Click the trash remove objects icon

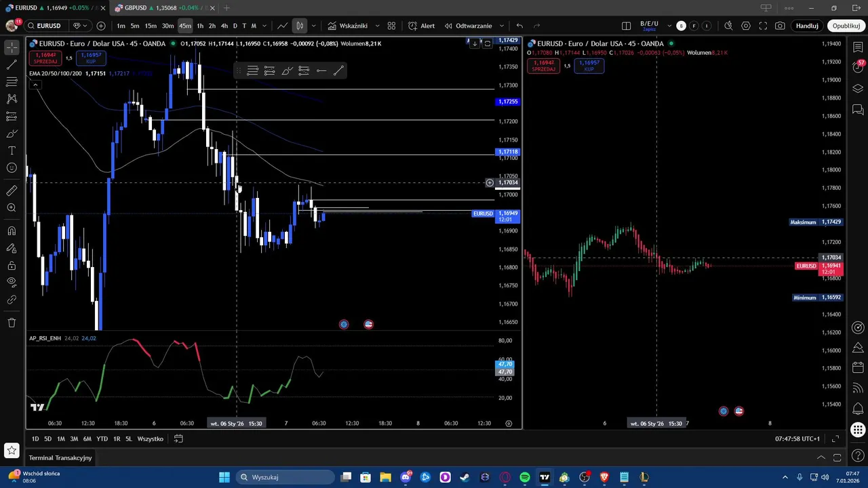click(12, 323)
